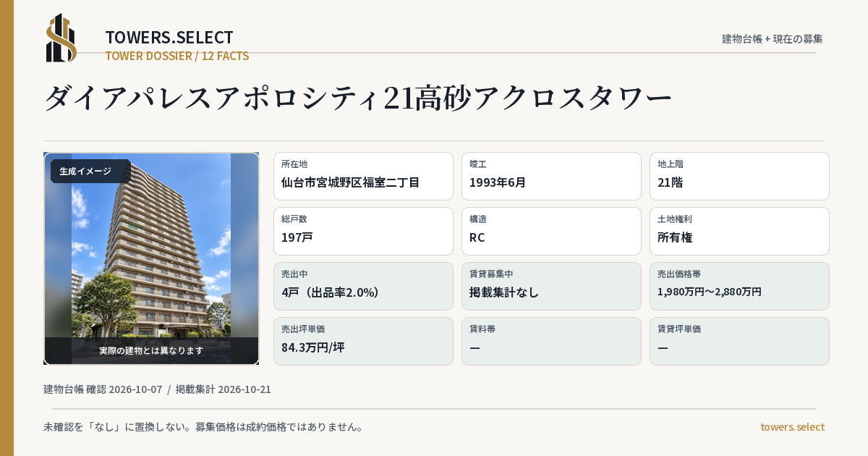Click the 建物台帳 + 現在の募集 header label
This screenshot has width=868, height=456.
[x=773, y=38]
